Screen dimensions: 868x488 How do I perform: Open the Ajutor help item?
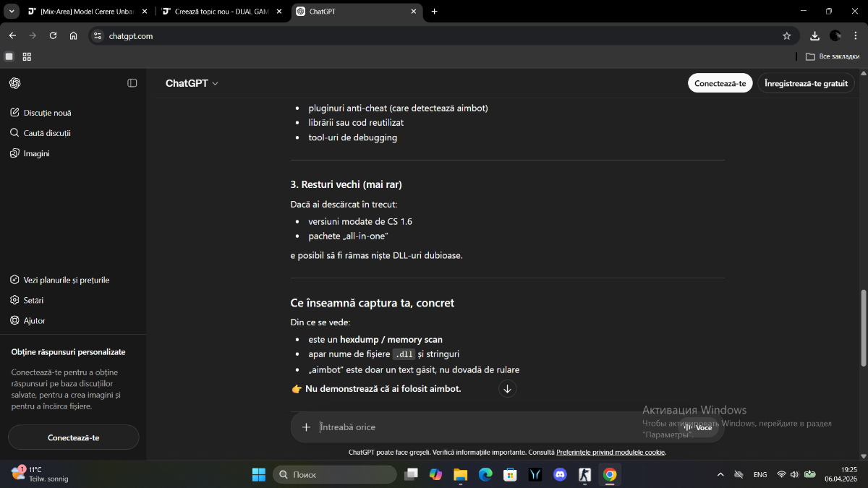pyautogui.click(x=34, y=320)
